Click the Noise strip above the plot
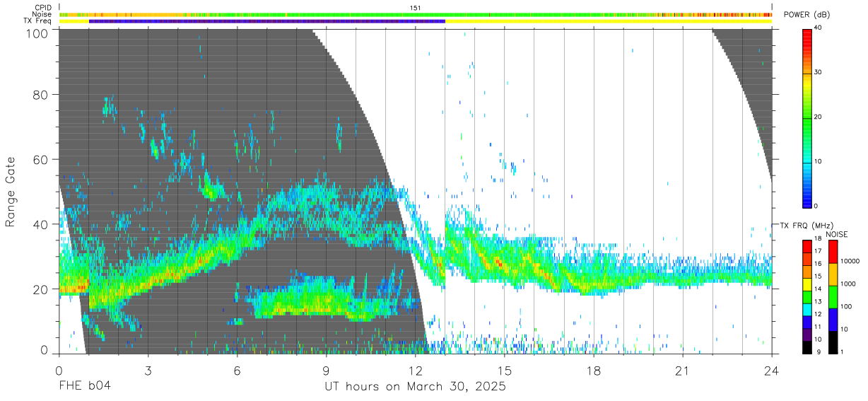 415,14
